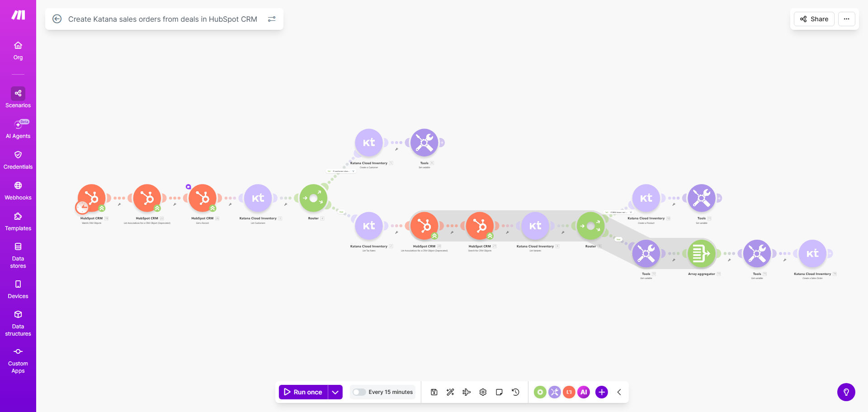Open Scenarios in the sidebar
Screen dimensions: 868x412
(x=18, y=98)
